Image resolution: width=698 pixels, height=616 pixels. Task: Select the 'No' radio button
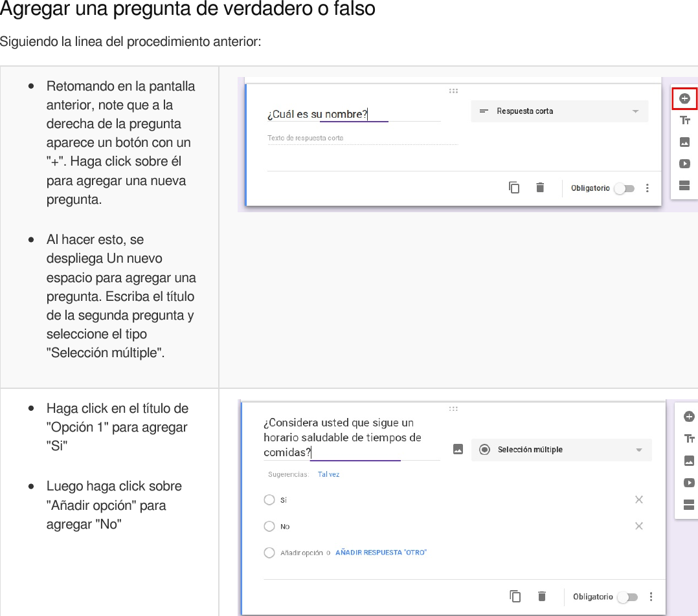[x=269, y=526]
